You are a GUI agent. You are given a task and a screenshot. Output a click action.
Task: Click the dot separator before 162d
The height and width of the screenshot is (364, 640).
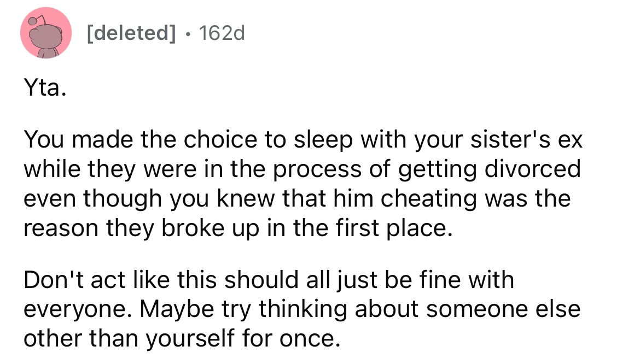click(x=188, y=34)
